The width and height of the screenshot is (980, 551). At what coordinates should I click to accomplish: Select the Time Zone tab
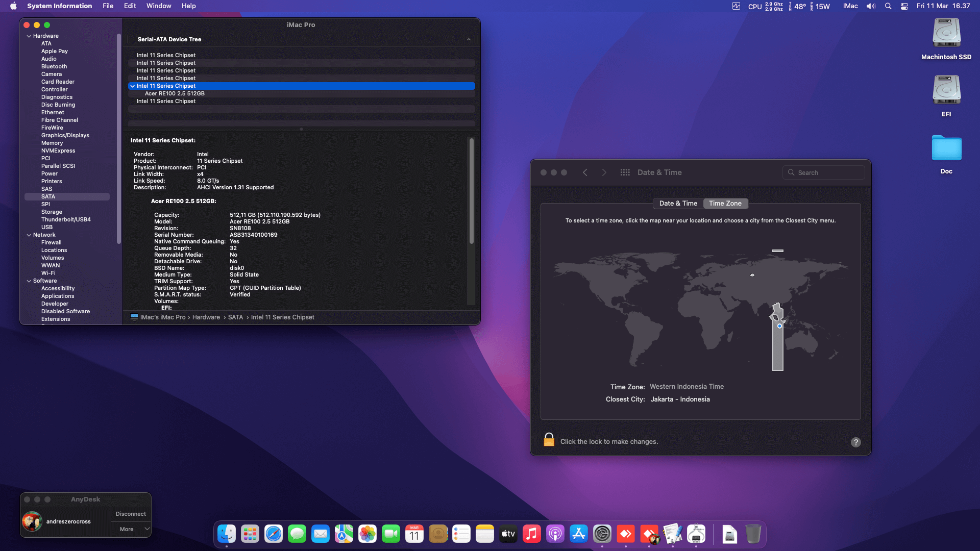point(725,203)
